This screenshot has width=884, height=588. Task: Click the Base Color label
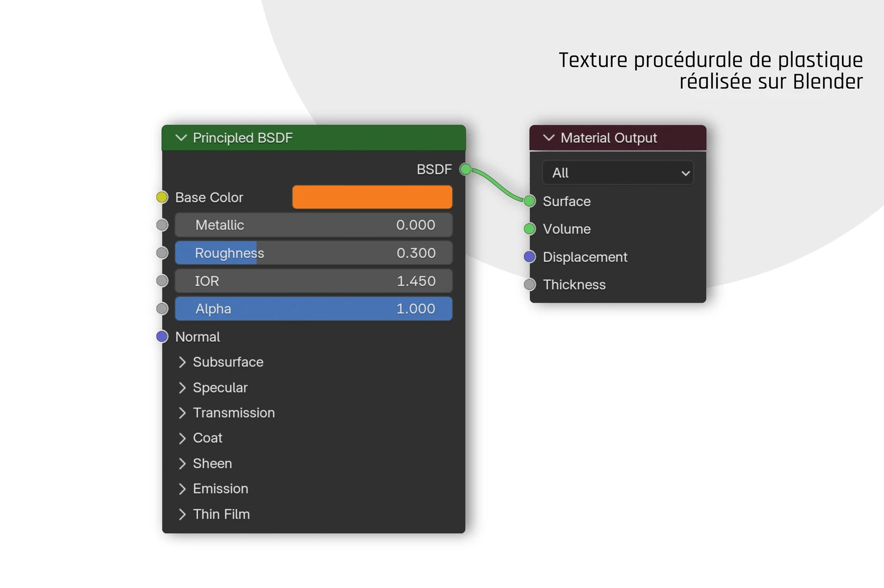coord(209,198)
